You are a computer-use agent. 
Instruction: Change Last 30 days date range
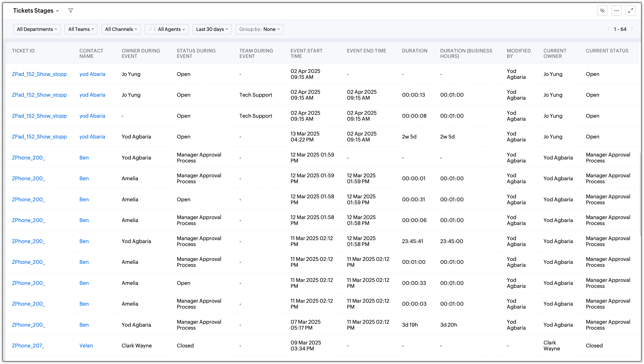(212, 29)
